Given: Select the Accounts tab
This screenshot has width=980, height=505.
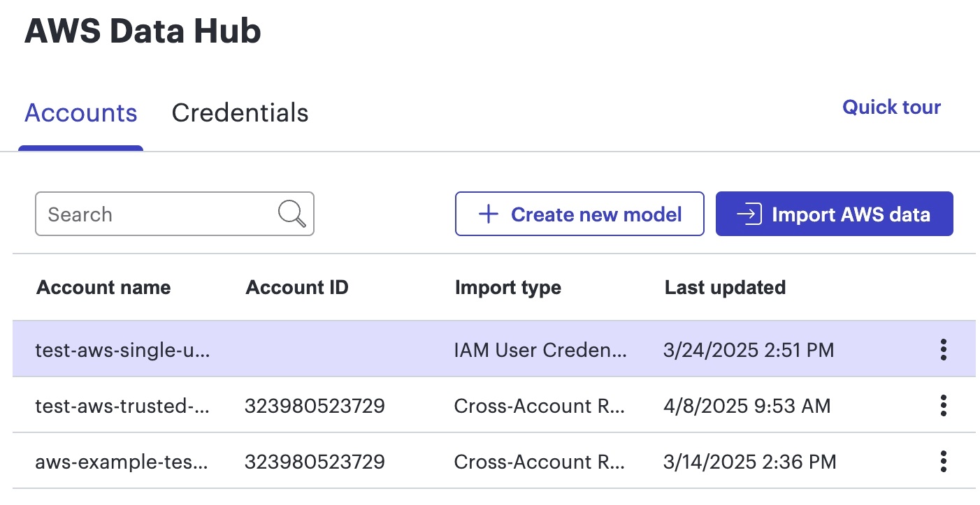Looking at the screenshot, I should 80,112.
